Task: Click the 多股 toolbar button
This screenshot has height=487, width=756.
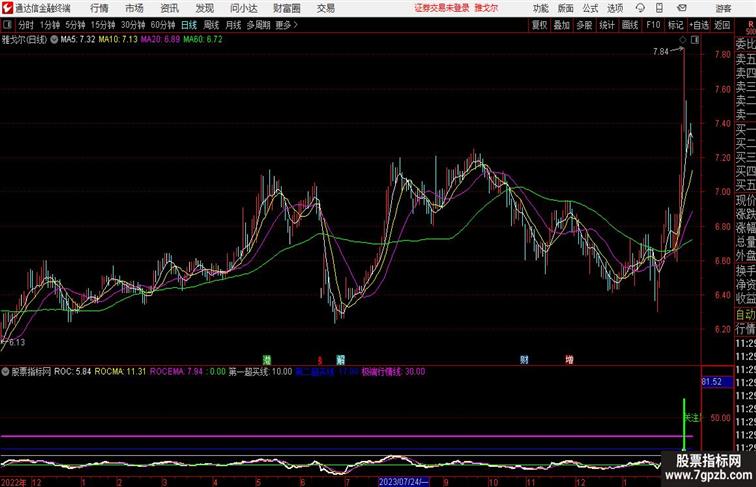Action: tap(584, 25)
